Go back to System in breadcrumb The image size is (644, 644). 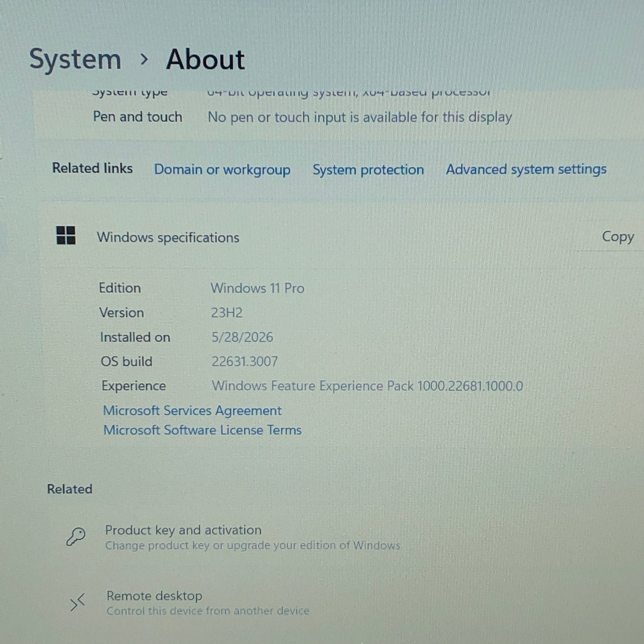click(75, 60)
